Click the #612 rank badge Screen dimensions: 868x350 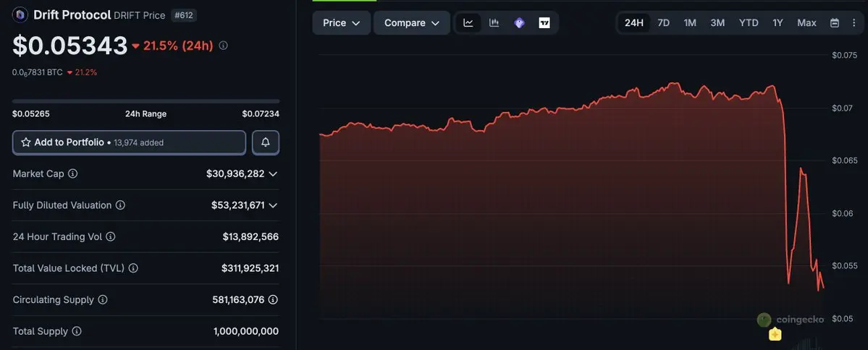(x=184, y=15)
